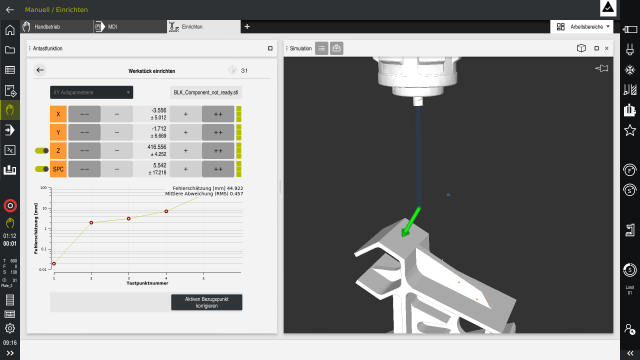Open the Tables icon in left sidebar

(10, 70)
